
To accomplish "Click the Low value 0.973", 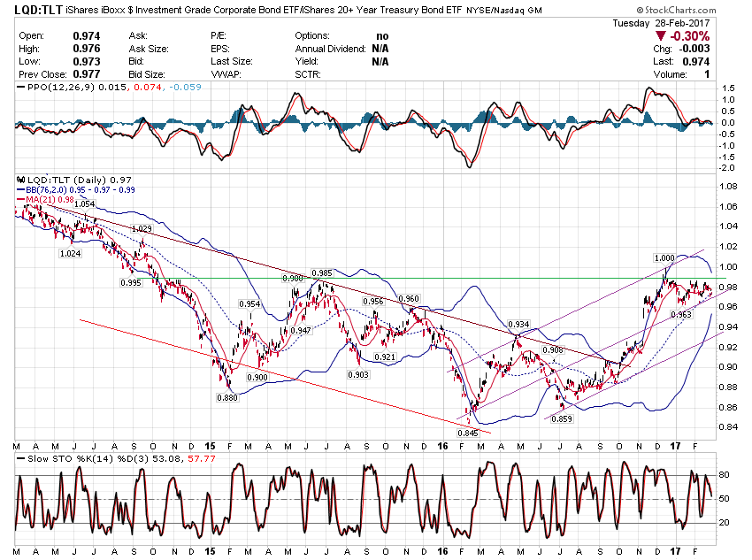I will click(x=87, y=61).
